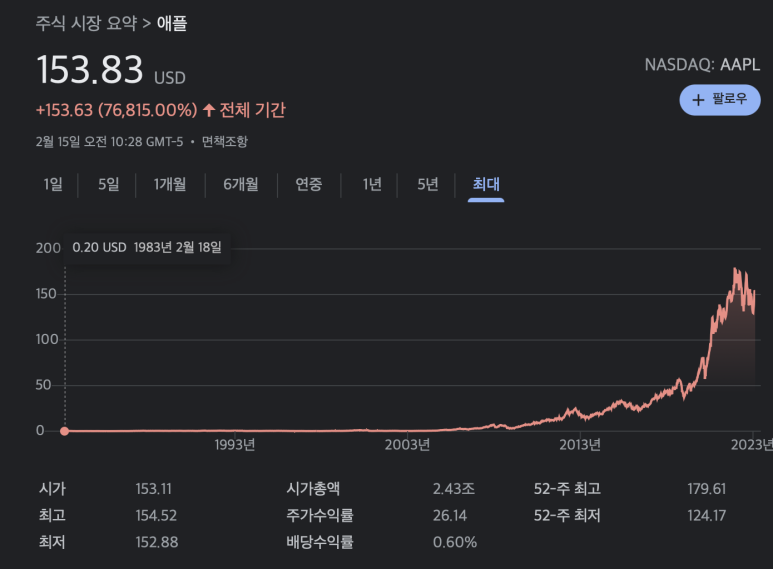The image size is (773, 569).
Task: Click the 2003년 x-axis label
Action: coord(407,445)
